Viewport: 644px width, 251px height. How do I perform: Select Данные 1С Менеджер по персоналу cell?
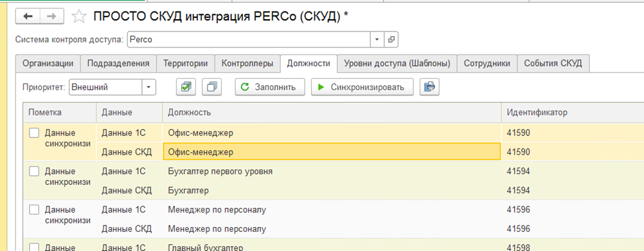tap(332, 209)
